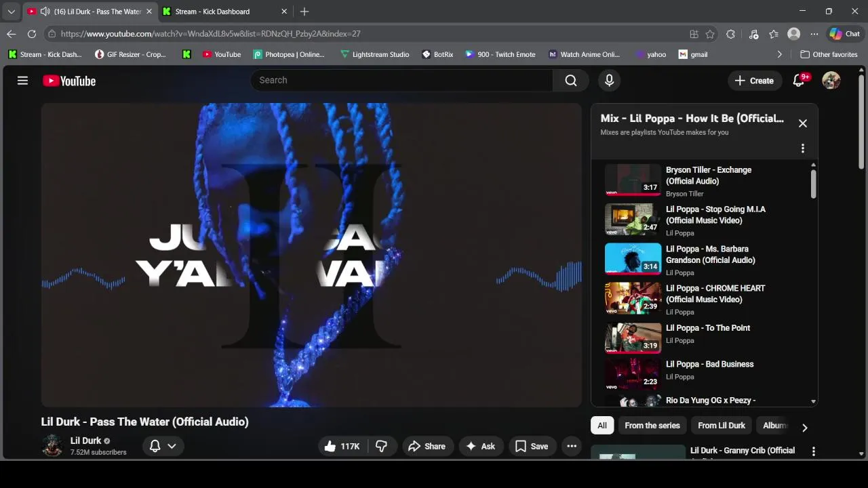
Task: Click the playlist scrollbar thumb
Action: point(813,184)
